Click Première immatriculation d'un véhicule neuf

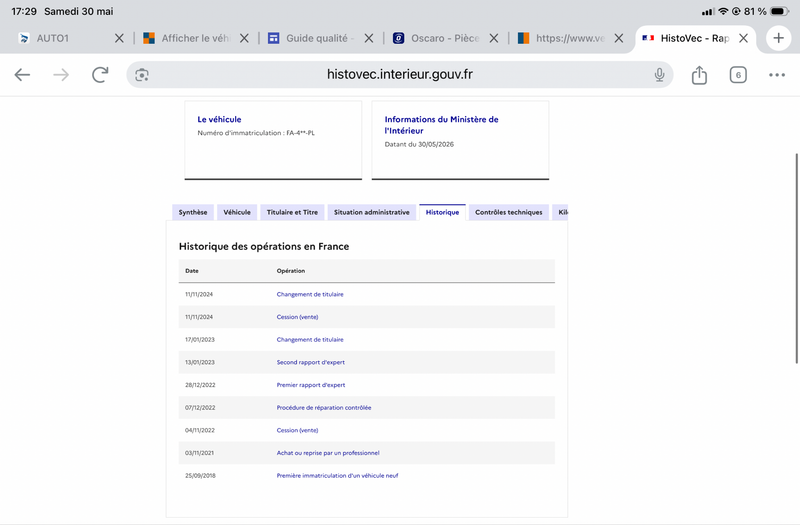[337, 476]
